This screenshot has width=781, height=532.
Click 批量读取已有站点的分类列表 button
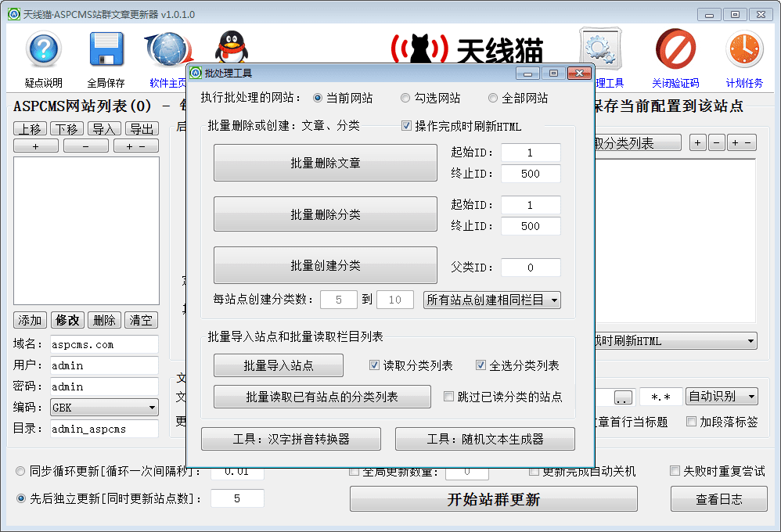click(322, 397)
